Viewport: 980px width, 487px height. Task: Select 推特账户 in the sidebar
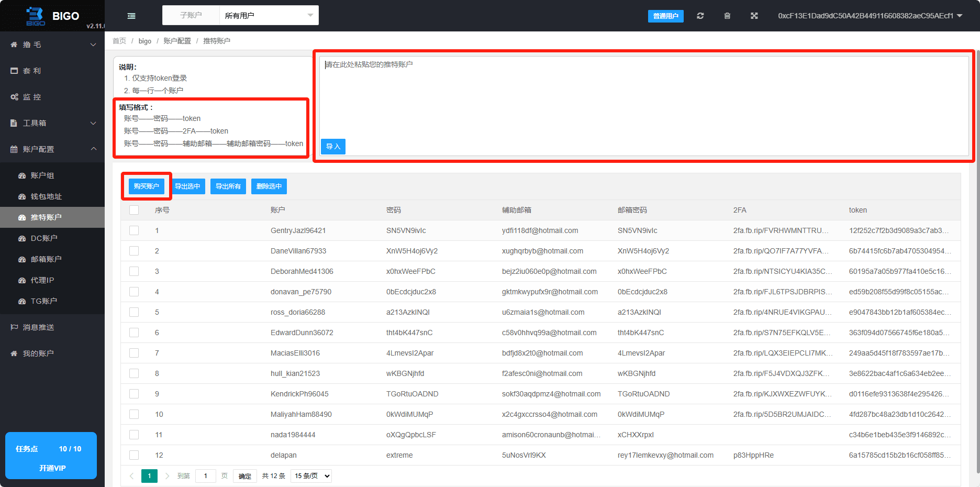[x=52, y=217]
